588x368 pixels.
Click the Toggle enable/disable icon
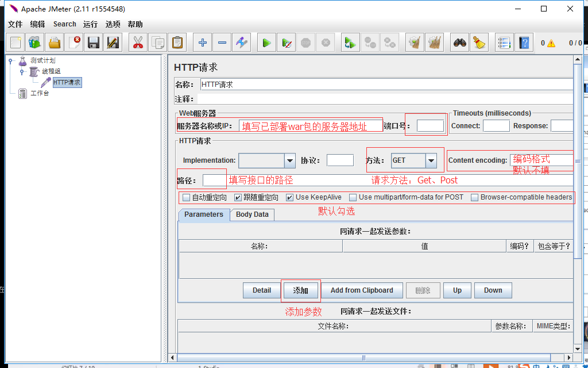[241, 43]
